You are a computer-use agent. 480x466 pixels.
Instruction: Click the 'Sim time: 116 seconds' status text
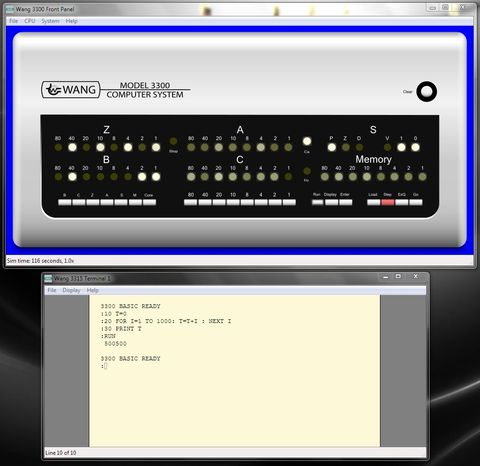point(40,261)
